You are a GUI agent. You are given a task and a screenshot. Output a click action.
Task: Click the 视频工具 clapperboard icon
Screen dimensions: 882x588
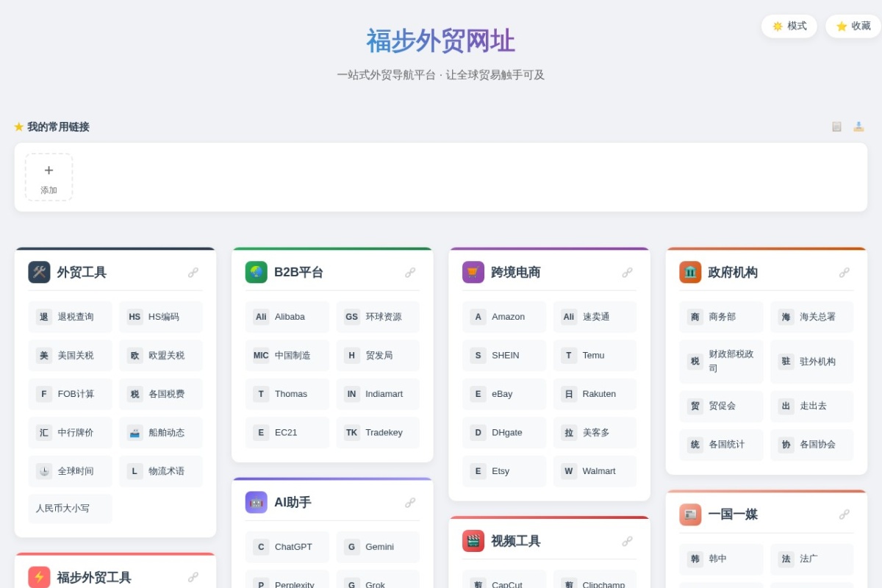[473, 541]
